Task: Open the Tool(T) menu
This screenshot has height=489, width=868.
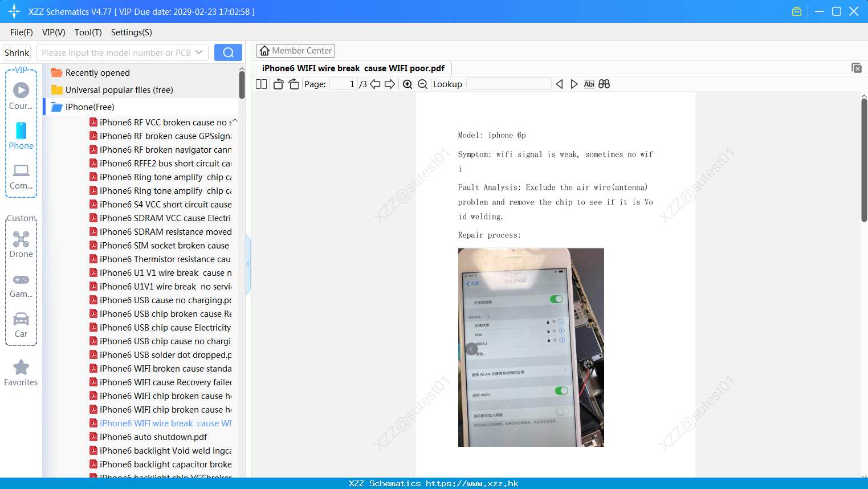Action: coord(88,32)
